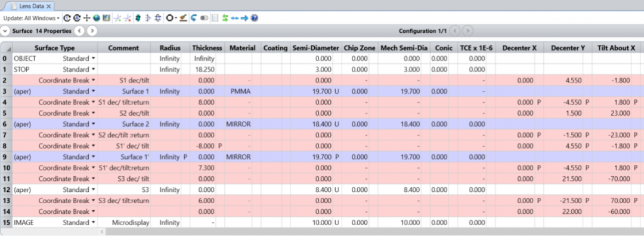Click the globe icon in the toolbar
The width and height of the screenshot is (644, 236).
point(97,18)
